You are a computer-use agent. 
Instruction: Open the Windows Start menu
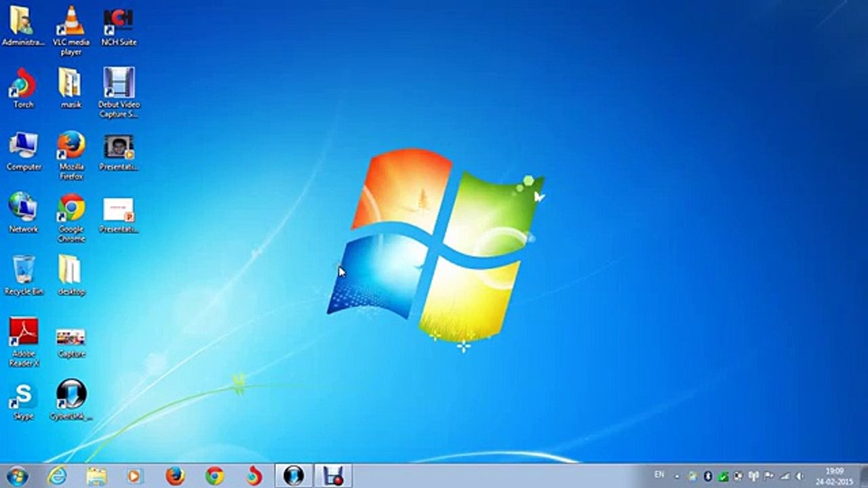(x=16, y=476)
